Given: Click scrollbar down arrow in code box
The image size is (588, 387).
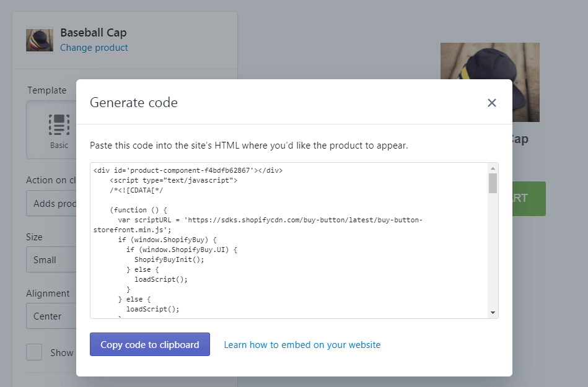Looking at the screenshot, I should point(493,313).
